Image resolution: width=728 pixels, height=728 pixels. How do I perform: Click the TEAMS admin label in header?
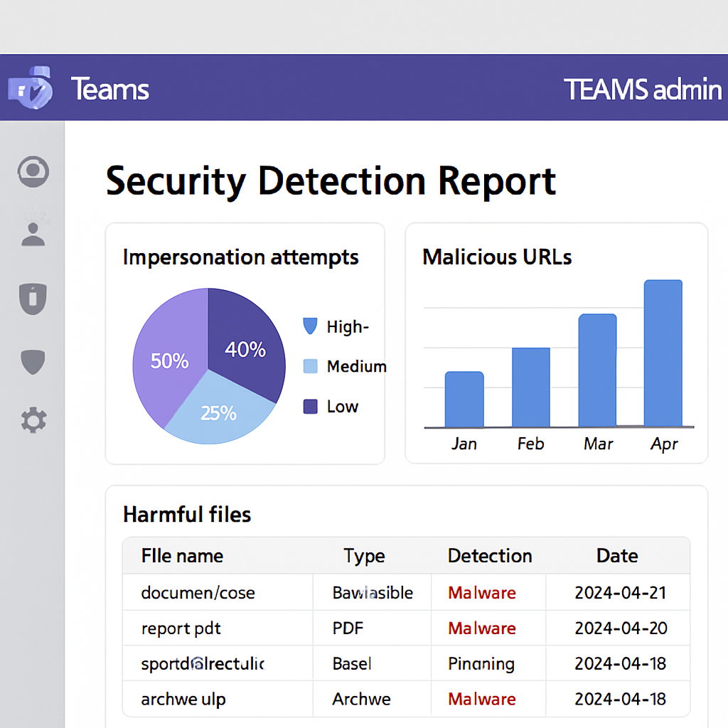643,89
